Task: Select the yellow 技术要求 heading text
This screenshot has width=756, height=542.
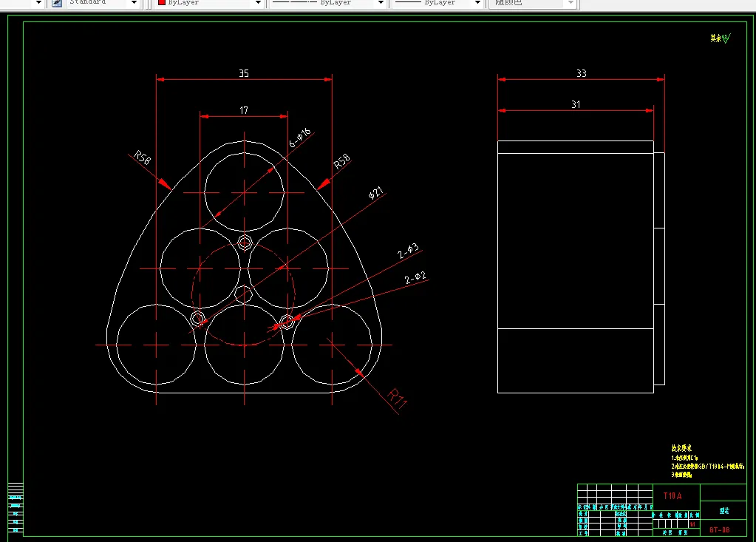Action: click(x=681, y=448)
